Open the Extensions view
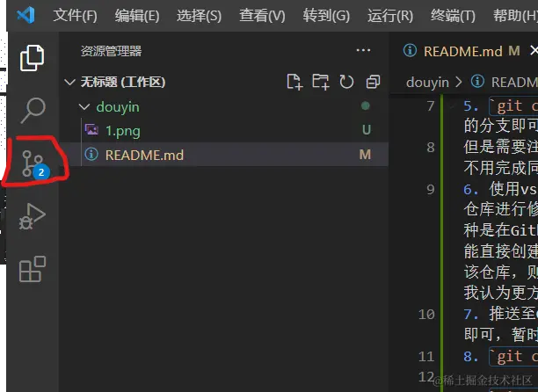 [33, 269]
